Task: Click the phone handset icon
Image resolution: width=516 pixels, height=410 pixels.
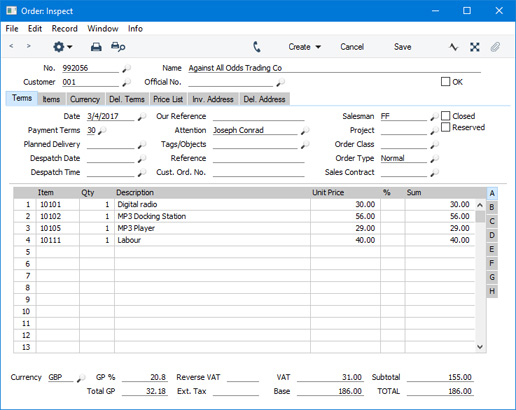Action: [x=257, y=47]
